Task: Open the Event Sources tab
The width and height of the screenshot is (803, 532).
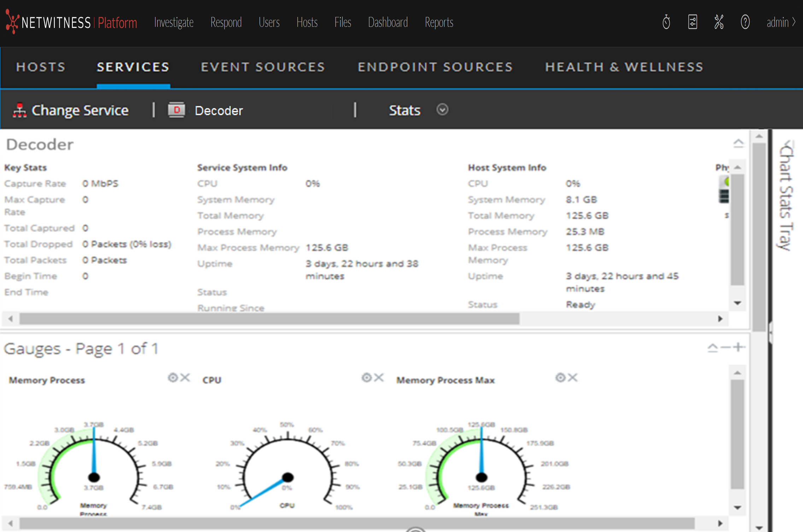Action: pyautogui.click(x=263, y=67)
